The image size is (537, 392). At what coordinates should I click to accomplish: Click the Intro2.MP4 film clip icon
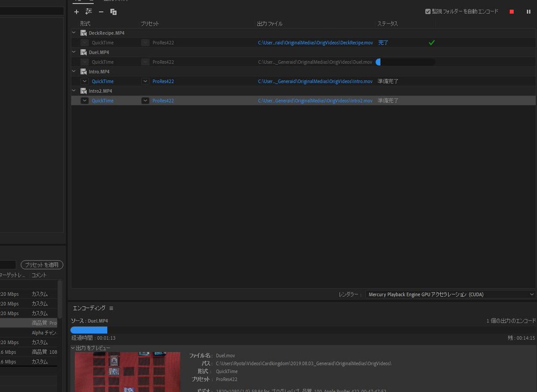coord(84,91)
